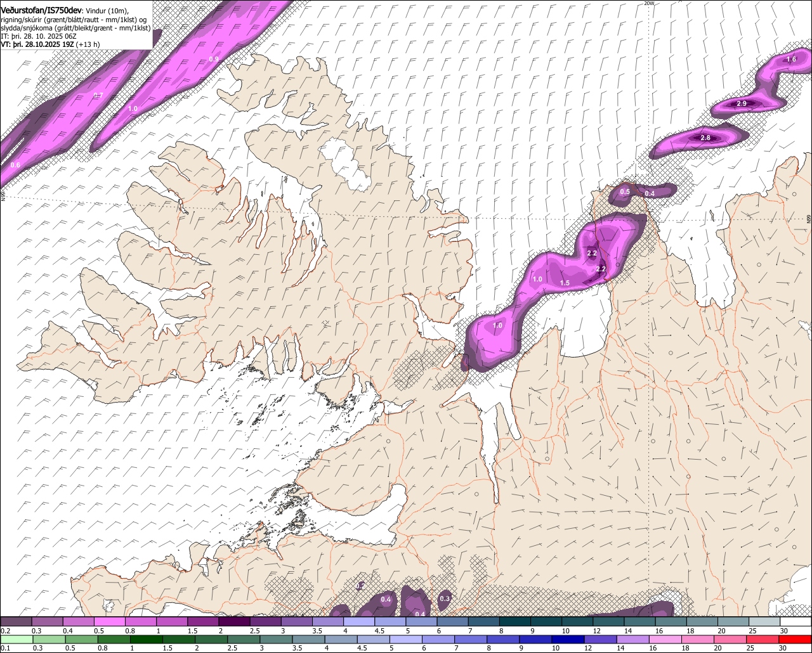812x653 pixels.
Task: Click the 0.7 value label on the map
Action: [x=98, y=95]
